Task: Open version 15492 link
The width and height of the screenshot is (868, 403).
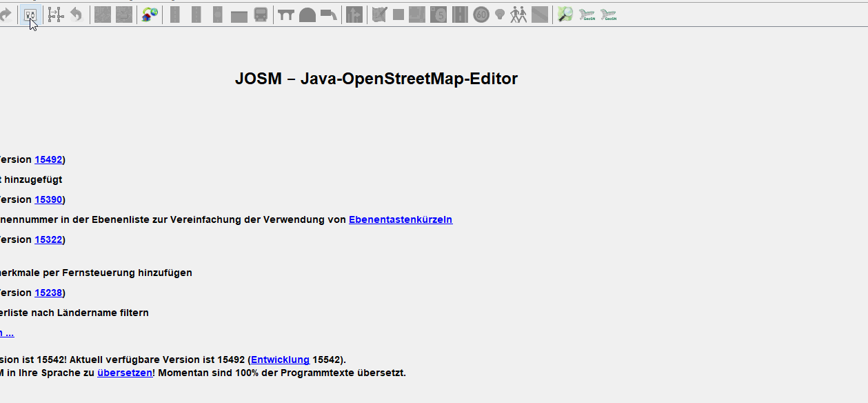Action: coord(48,159)
